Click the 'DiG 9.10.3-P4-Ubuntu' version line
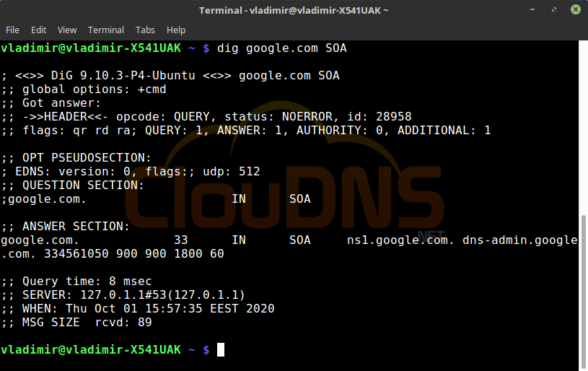The image size is (588, 371). [x=170, y=76]
